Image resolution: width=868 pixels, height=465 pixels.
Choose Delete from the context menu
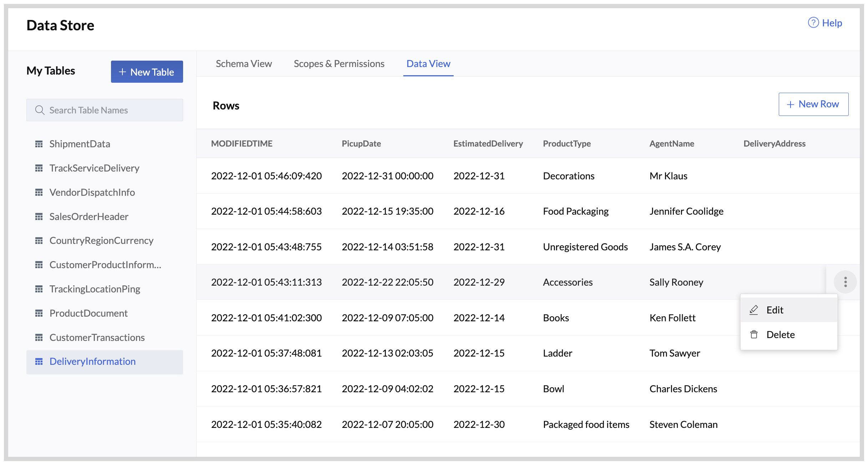[x=781, y=334]
